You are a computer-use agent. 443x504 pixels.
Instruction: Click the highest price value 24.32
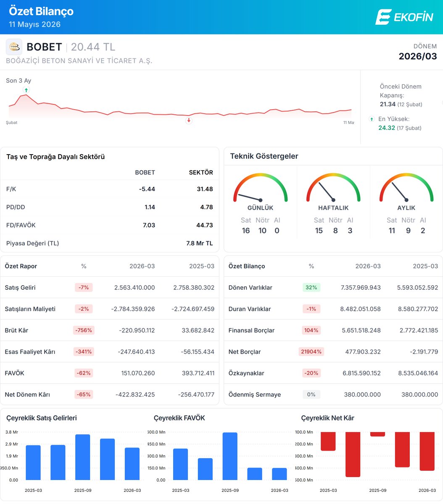[387, 128]
